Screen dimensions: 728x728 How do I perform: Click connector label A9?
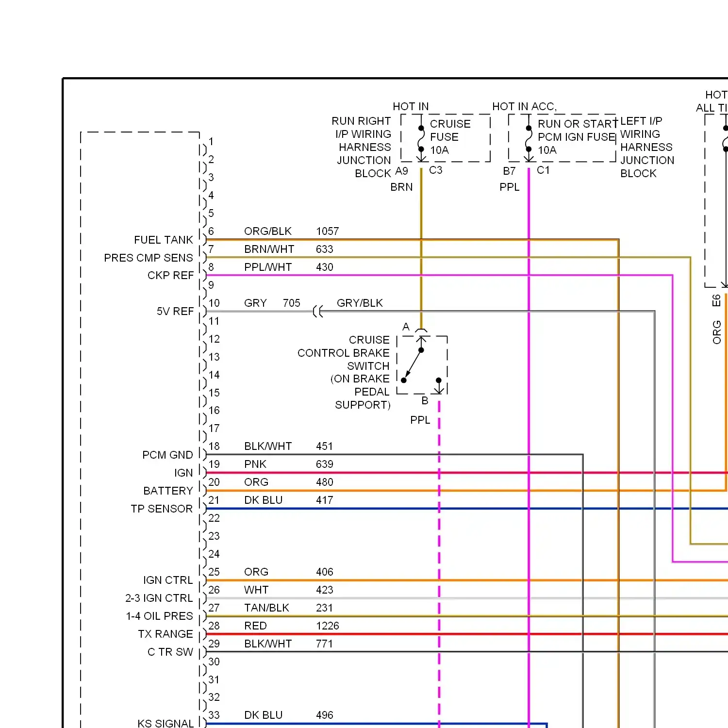click(x=401, y=171)
